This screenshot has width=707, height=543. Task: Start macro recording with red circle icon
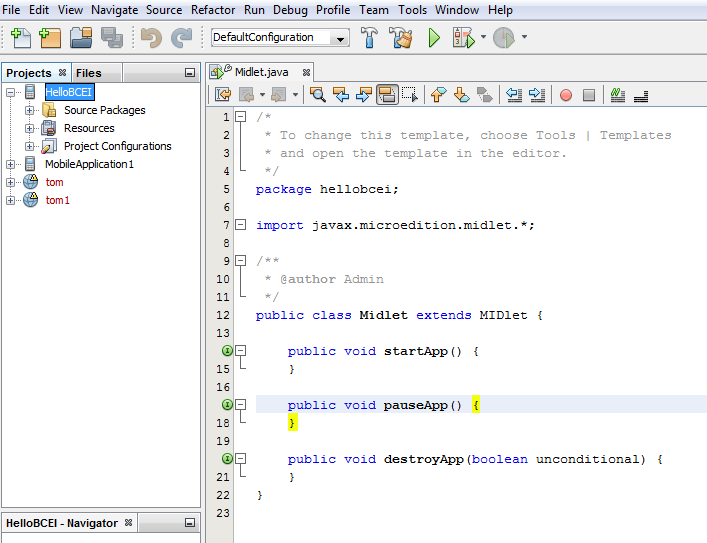(565, 95)
